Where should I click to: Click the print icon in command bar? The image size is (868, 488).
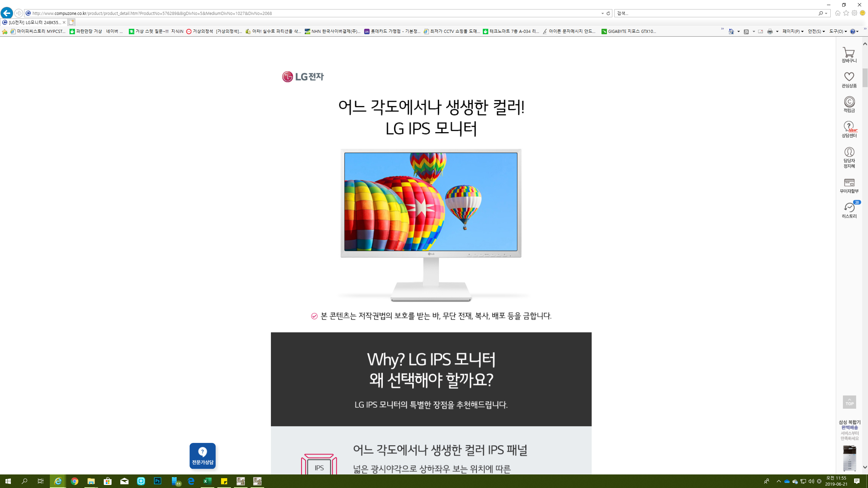(770, 32)
